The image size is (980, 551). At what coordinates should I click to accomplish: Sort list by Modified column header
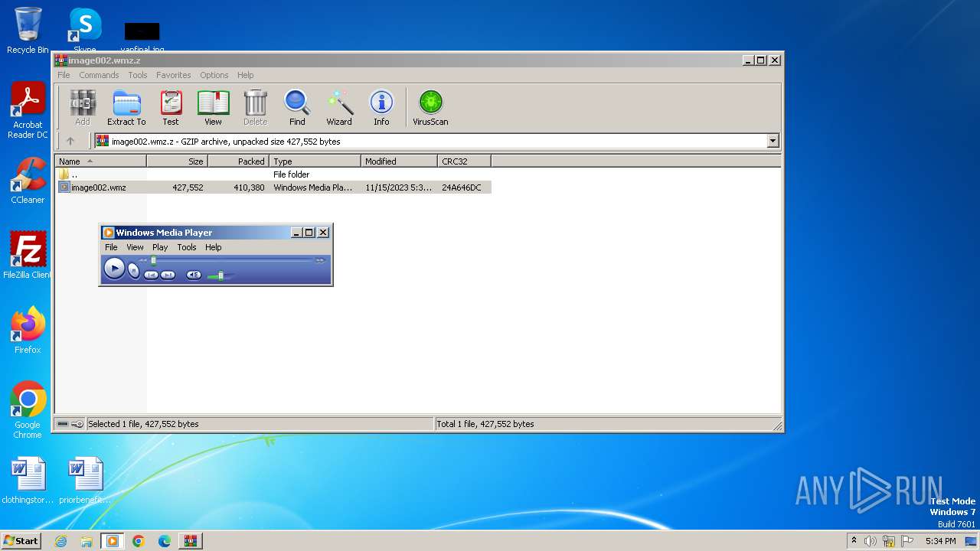point(399,161)
